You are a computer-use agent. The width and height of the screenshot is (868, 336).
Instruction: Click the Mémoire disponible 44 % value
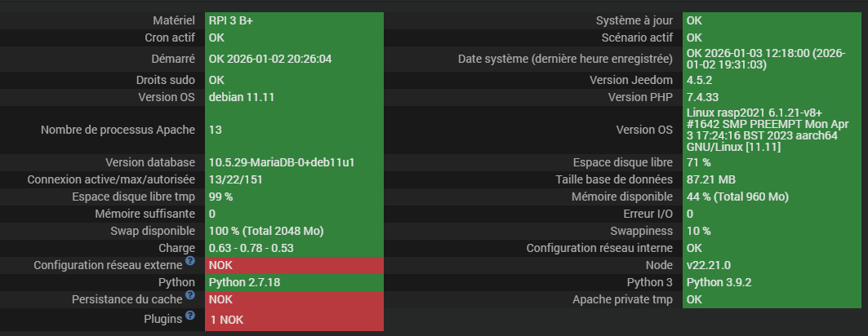[737, 197]
